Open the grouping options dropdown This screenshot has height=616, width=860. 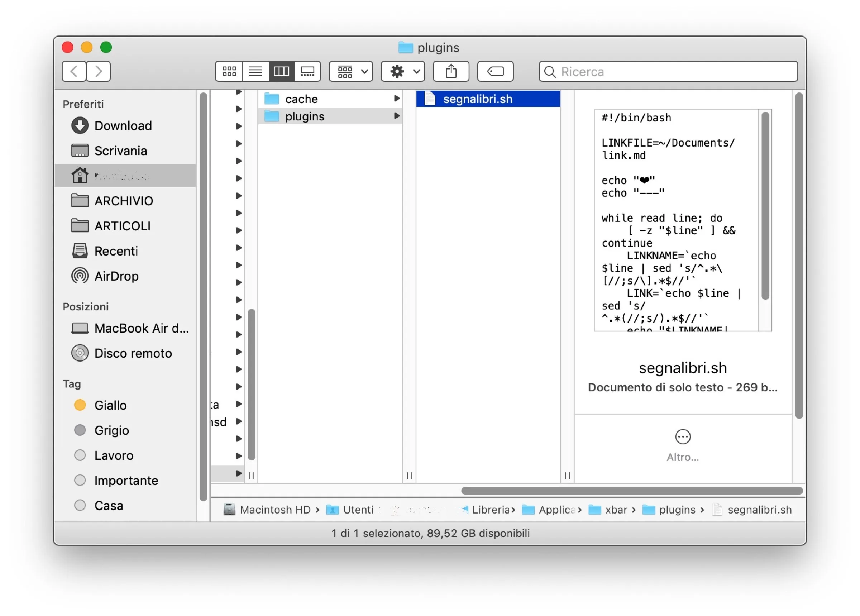[x=350, y=71]
